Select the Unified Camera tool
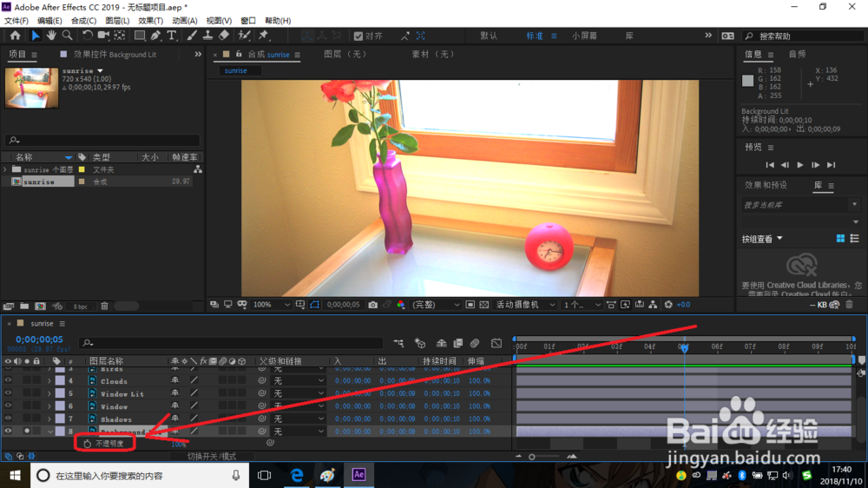Screen dimensions: 868x488 pos(103,36)
